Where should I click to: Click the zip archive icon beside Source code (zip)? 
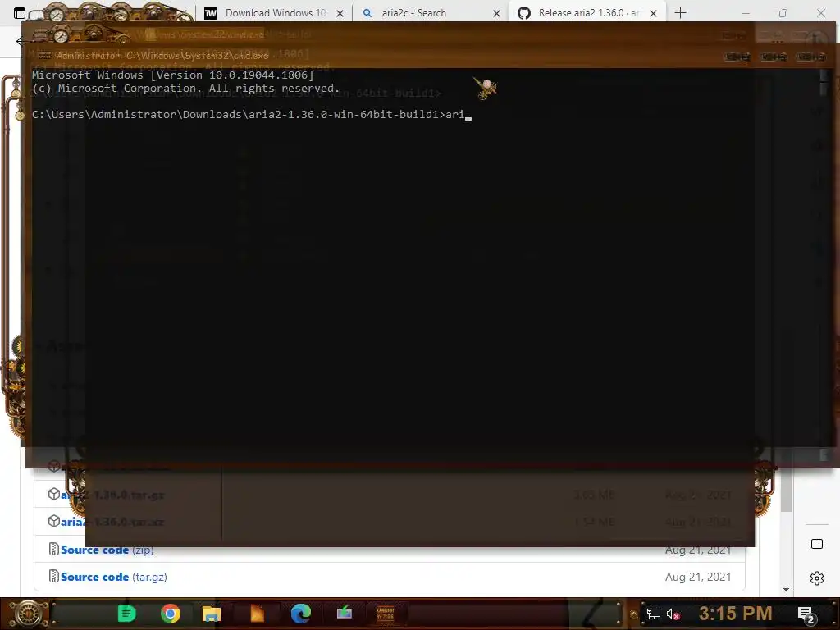tap(53, 549)
